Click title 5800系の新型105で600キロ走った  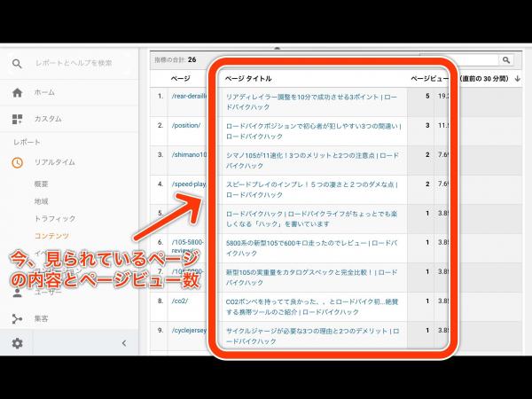tap(311, 248)
